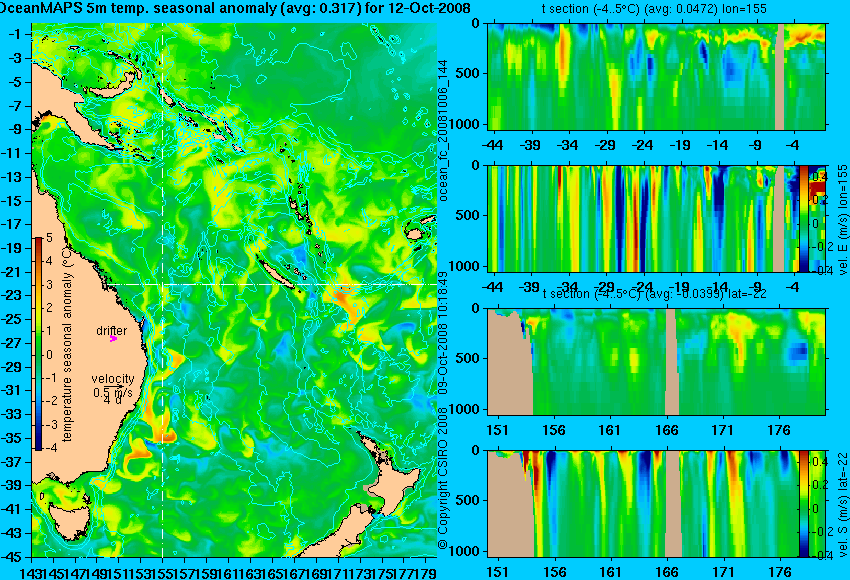This screenshot has width=850, height=580.
Task: Open the lat=-22 temperature section plot
Action: coord(656,362)
